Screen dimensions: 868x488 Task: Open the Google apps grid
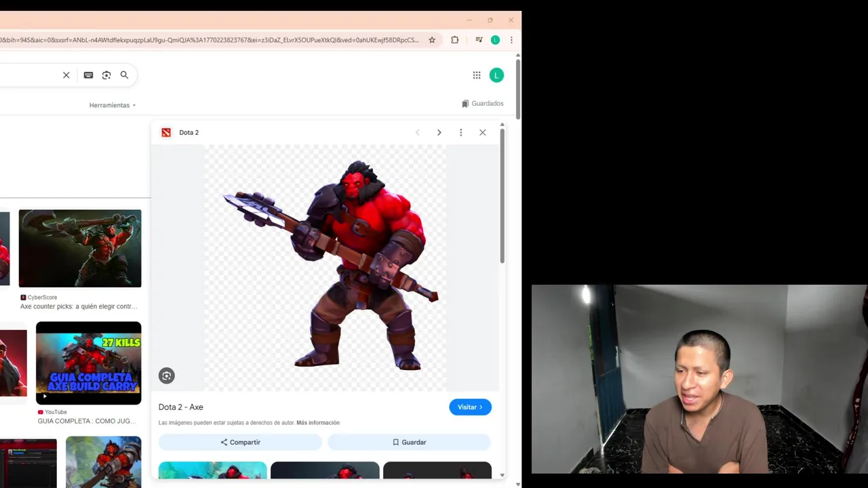pyautogui.click(x=477, y=75)
